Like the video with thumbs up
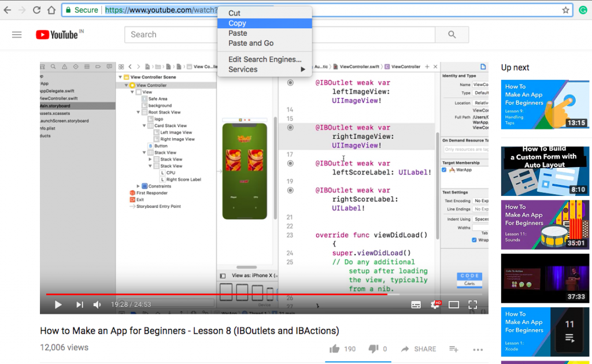 (x=335, y=349)
